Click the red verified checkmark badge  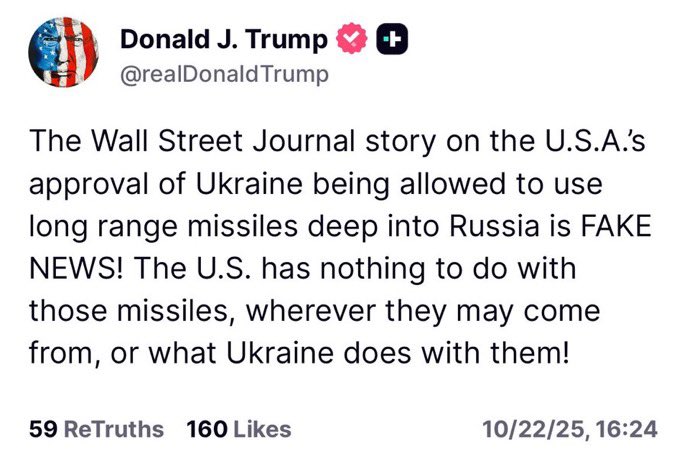(x=352, y=39)
